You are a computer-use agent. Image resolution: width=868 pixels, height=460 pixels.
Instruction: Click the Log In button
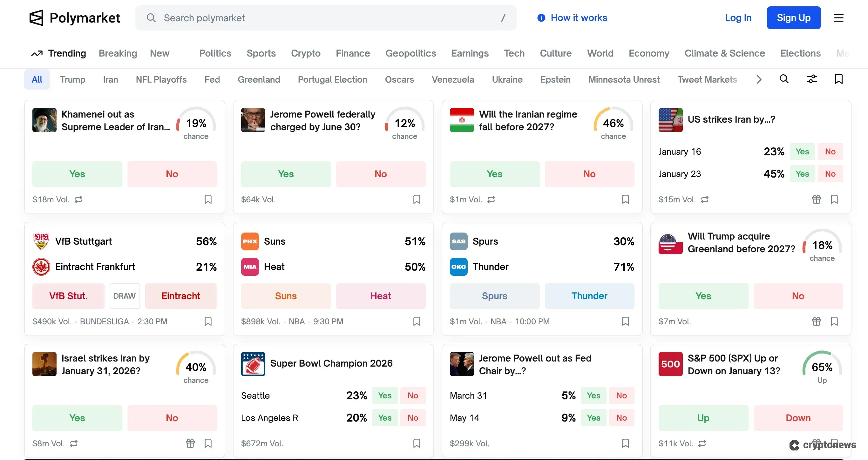coord(738,17)
